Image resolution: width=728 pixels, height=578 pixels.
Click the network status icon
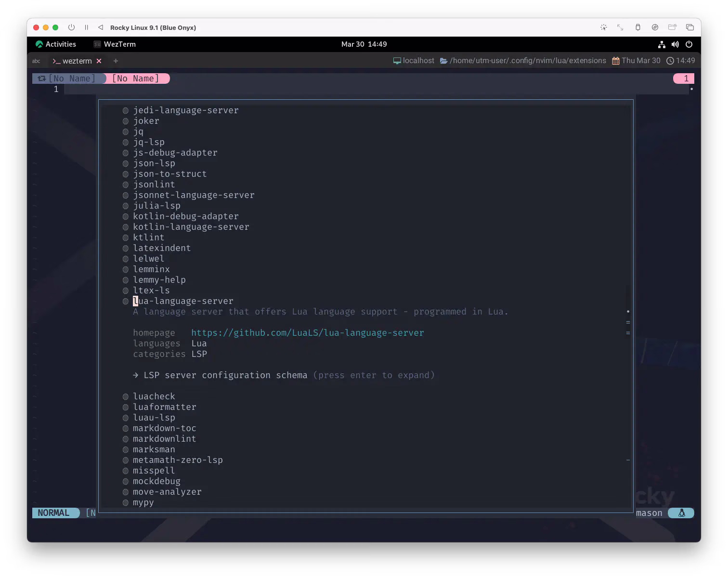coord(662,44)
